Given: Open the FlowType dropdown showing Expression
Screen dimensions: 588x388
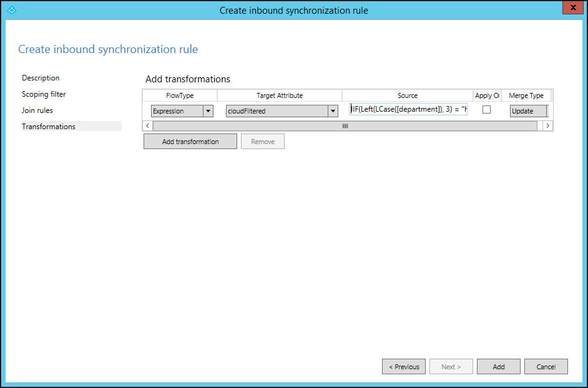Looking at the screenshot, I should click(208, 110).
